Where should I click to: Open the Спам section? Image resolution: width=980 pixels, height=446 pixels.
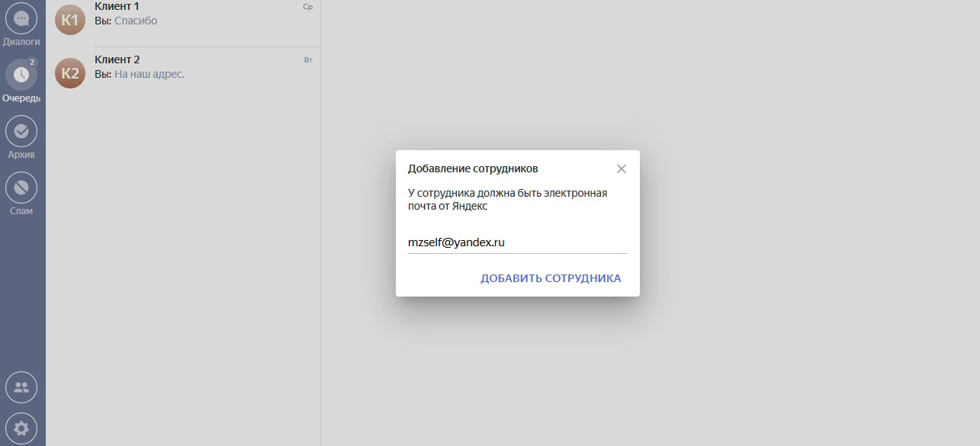[x=22, y=188]
